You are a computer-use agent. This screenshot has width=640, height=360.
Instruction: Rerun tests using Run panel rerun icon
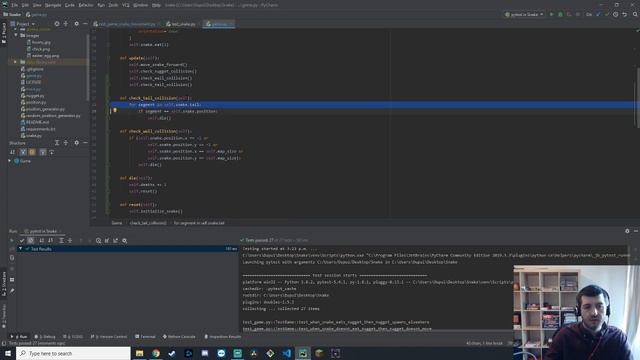pyautogui.click(x=12, y=240)
